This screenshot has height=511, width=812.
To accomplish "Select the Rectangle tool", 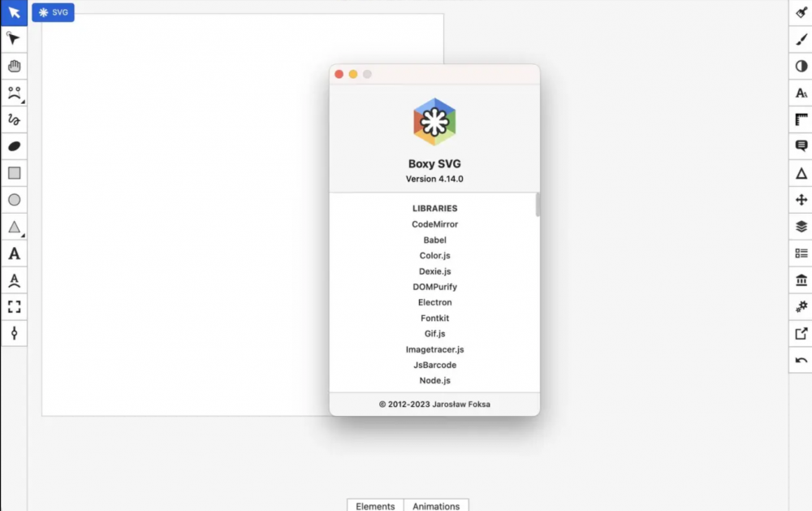I will click(14, 173).
